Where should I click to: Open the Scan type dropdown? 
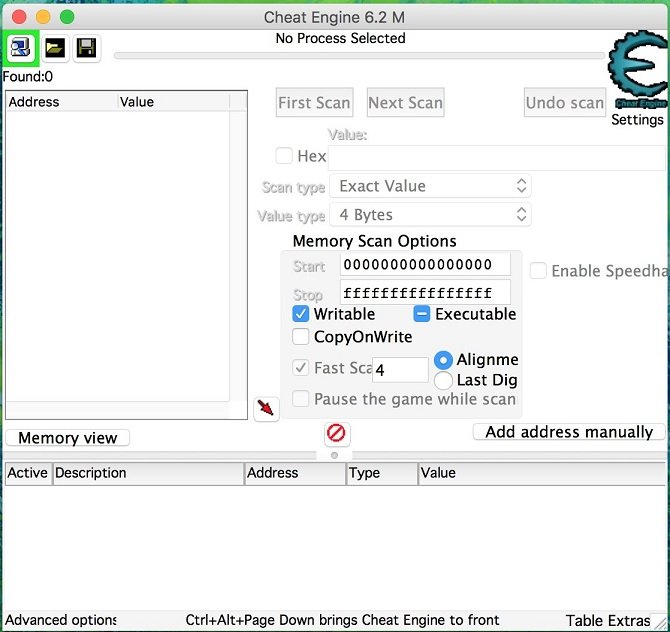click(x=430, y=186)
